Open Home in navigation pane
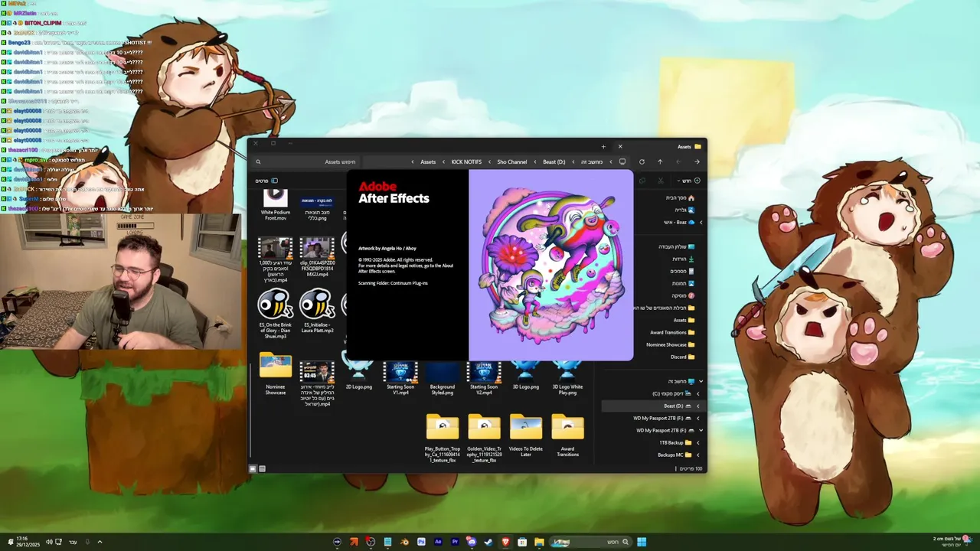This screenshot has width=980, height=551. [x=679, y=197]
